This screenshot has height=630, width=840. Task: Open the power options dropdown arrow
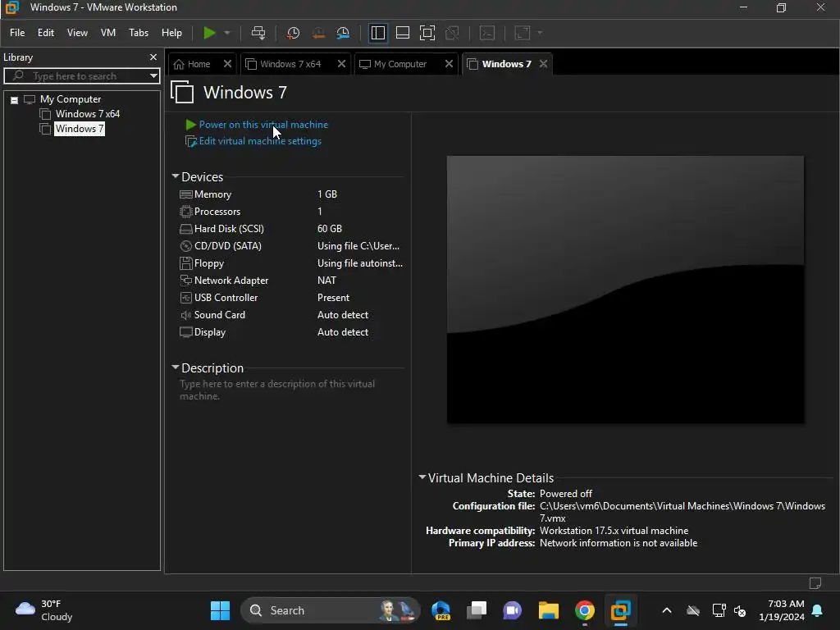(x=227, y=33)
